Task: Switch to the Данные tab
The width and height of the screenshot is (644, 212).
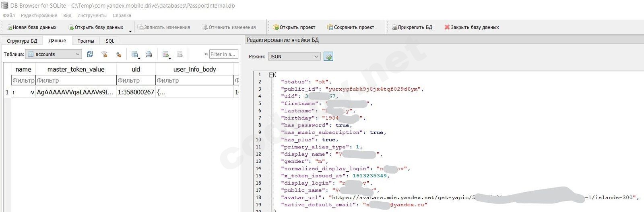Action: click(x=57, y=41)
